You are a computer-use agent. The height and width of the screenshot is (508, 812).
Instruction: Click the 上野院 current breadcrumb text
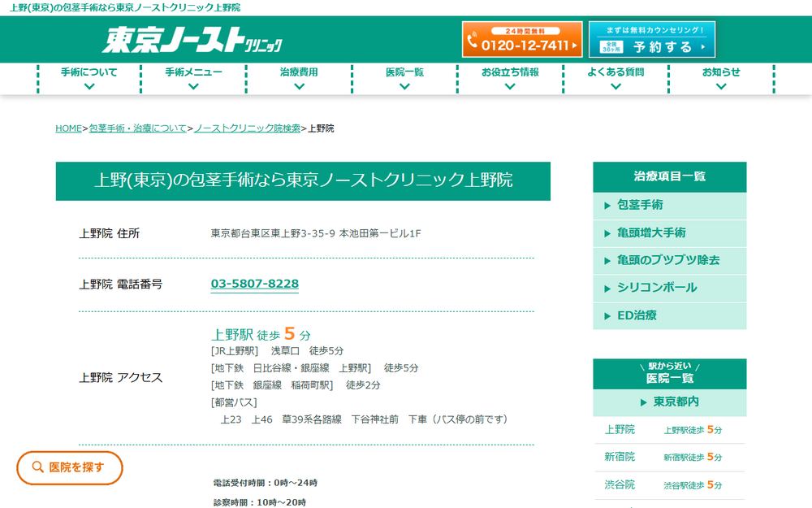(x=321, y=128)
